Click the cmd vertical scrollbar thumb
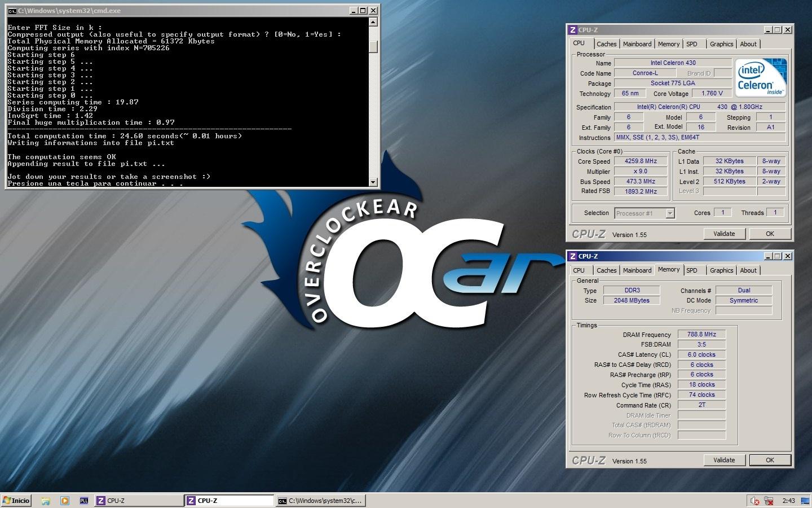This screenshot has width=812, height=508. pos(373,46)
